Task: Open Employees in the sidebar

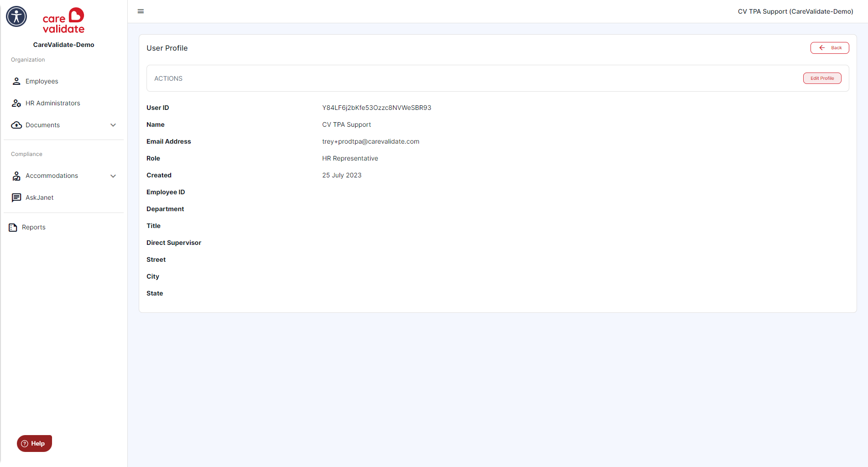Action: (x=42, y=81)
